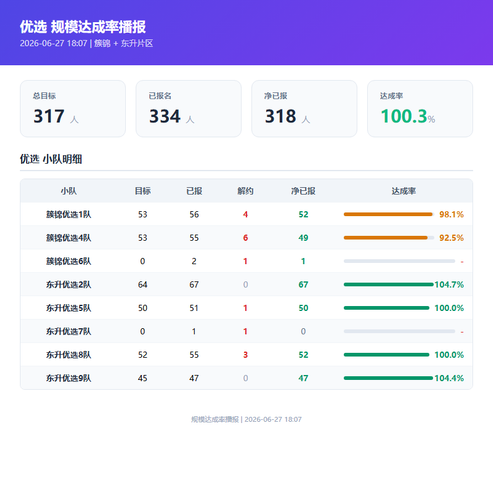Click the empty progress bar for 东升优选7队
This screenshot has height=500, width=493.
399,331
